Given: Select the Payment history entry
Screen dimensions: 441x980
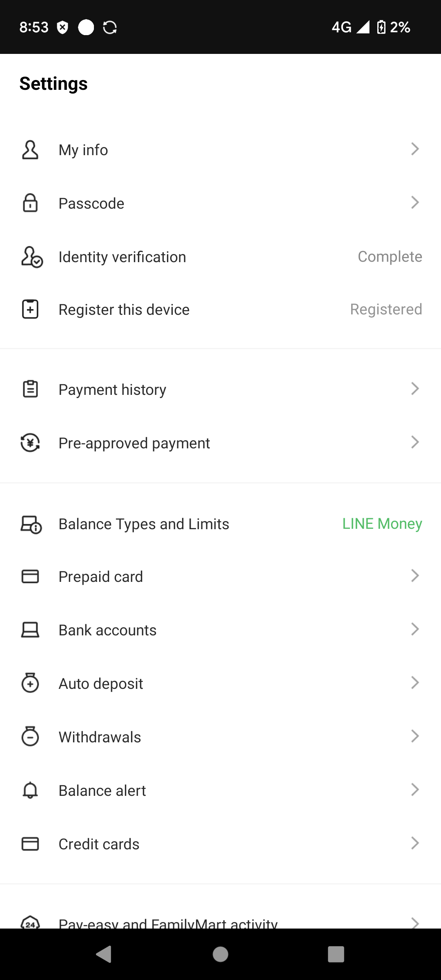Looking at the screenshot, I should [x=113, y=390].
